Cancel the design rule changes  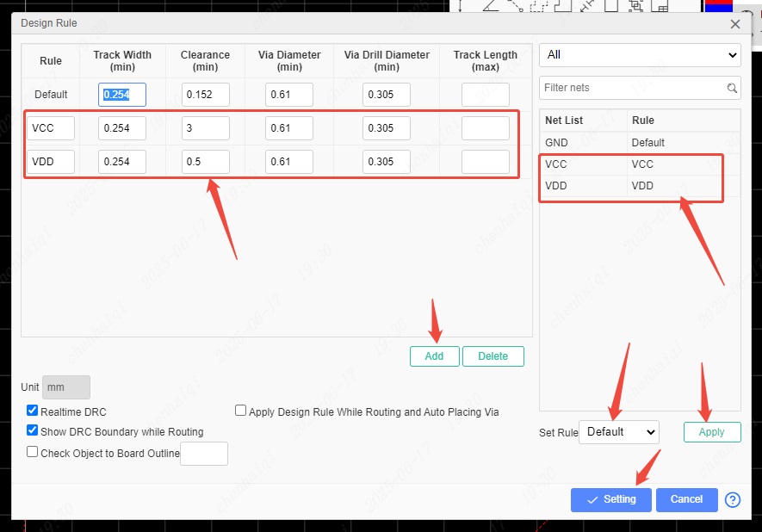tap(686, 499)
